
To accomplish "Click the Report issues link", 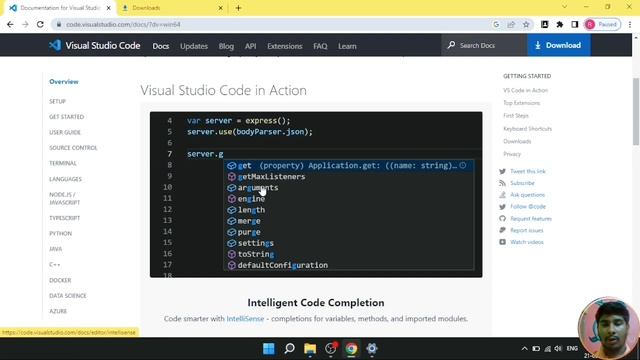I will click(x=527, y=231).
